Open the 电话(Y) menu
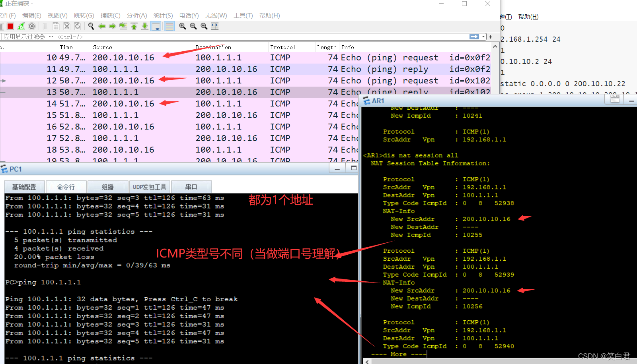 click(189, 15)
